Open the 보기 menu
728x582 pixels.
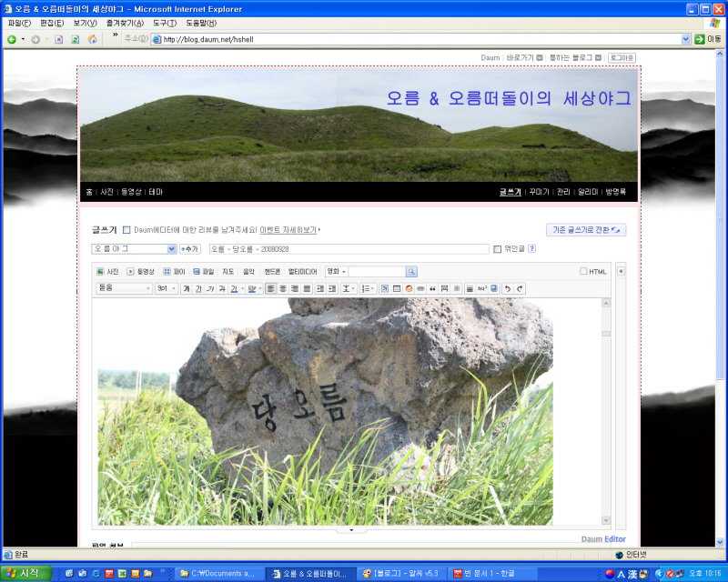[x=85, y=24]
